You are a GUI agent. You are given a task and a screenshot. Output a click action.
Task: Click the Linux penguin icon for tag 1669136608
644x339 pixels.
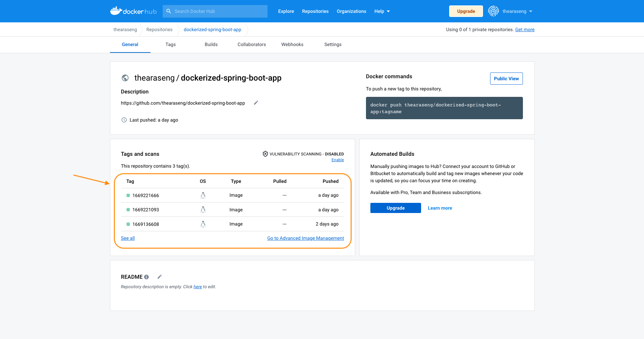(203, 224)
